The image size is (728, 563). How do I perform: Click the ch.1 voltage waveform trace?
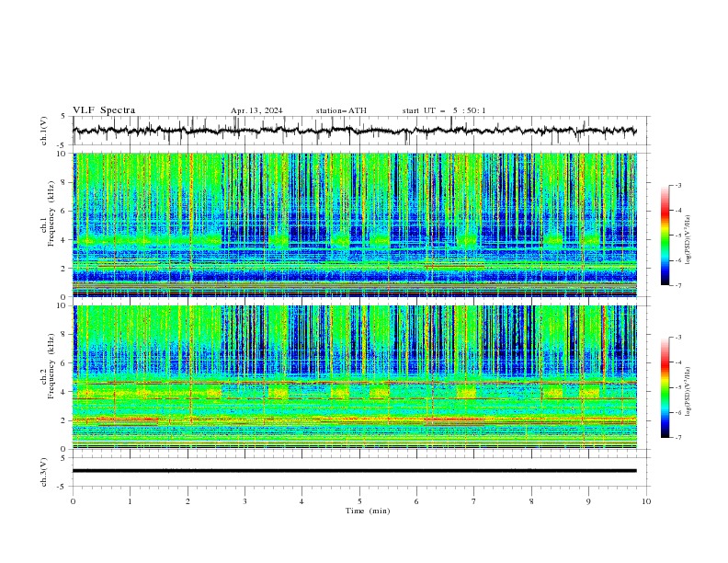(354, 131)
